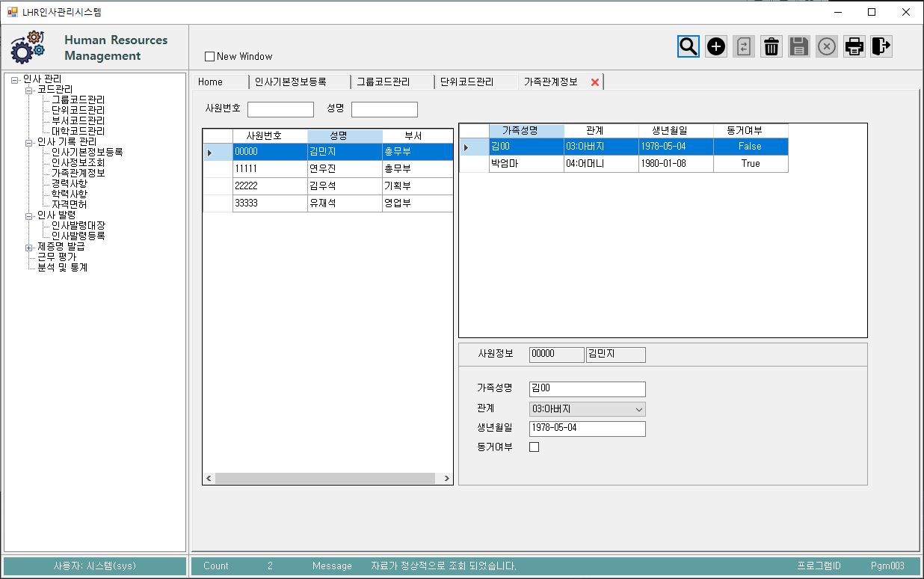Open 자격면허 in the tree
The height and width of the screenshot is (579, 924).
pyautogui.click(x=69, y=205)
